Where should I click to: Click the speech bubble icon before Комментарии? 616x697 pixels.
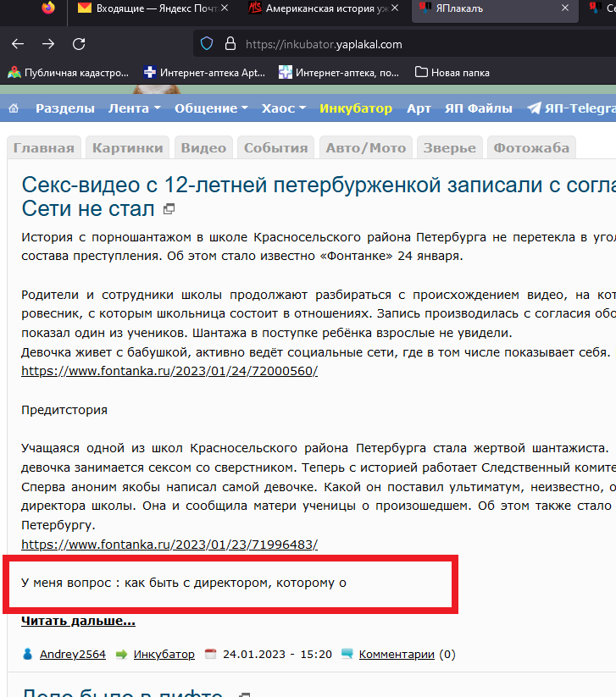347,654
